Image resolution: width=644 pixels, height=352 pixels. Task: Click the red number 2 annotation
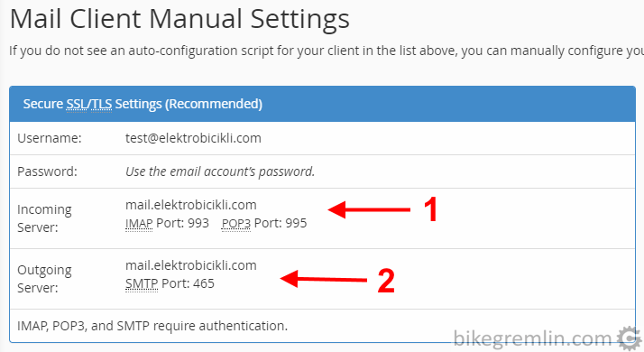386,281
